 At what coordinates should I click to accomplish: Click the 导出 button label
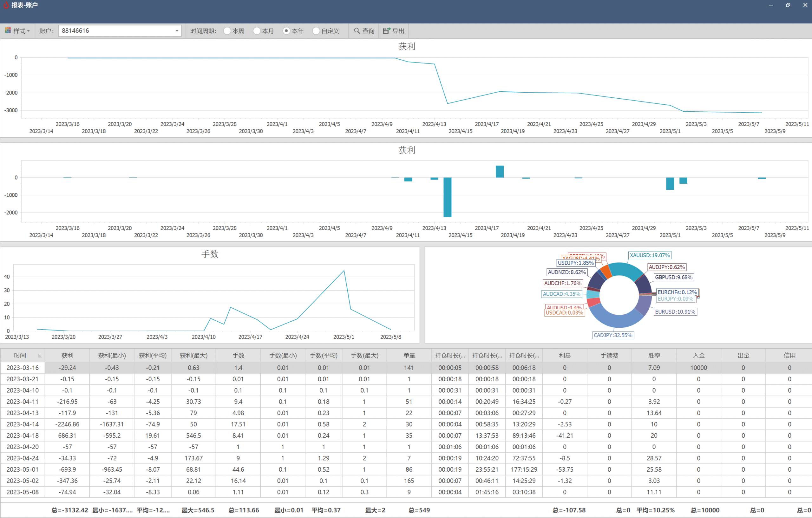(x=398, y=31)
